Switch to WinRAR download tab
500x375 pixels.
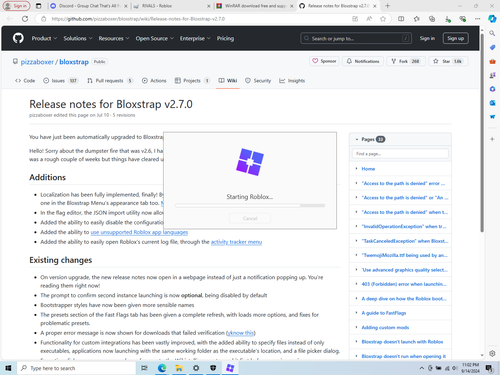(x=252, y=6)
